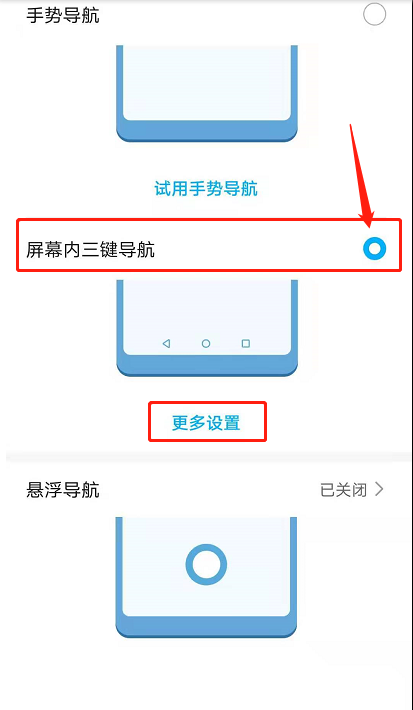Select the 手势导航 radio button
This screenshot has width=413, height=710.
375,15
